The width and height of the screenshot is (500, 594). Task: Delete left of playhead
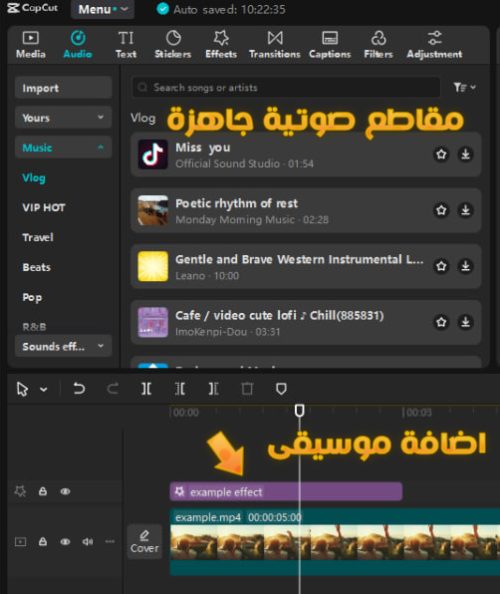pyautogui.click(x=180, y=389)
